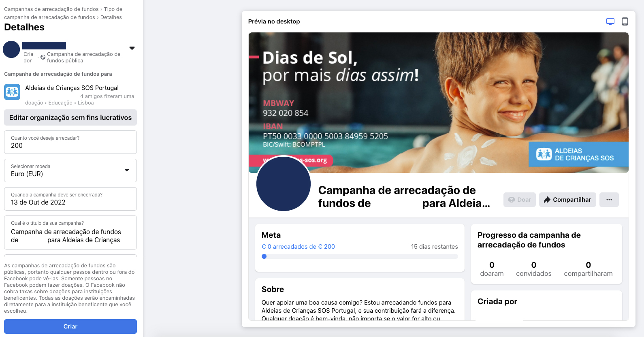Click the campaign title text field

coord(70,232)
